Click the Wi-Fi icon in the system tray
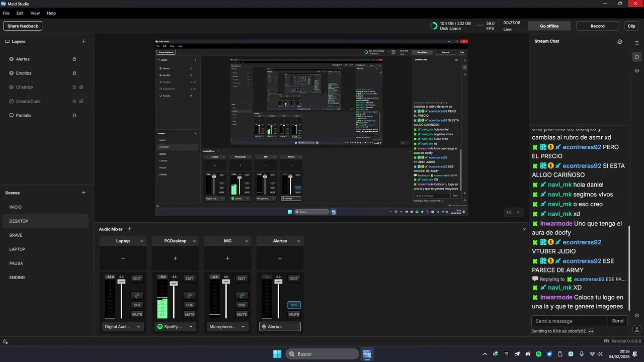The image size is (644, 362). (x=592, y=354)
